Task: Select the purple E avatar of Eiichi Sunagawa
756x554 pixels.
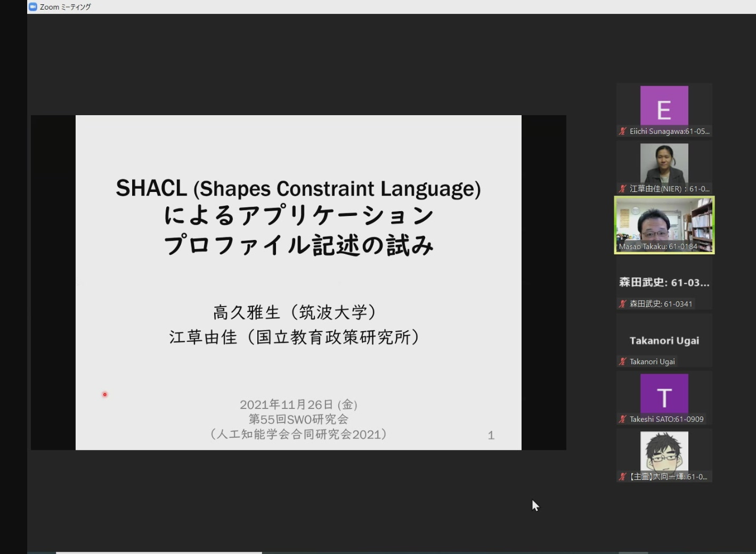Action: tap(664, 106)
